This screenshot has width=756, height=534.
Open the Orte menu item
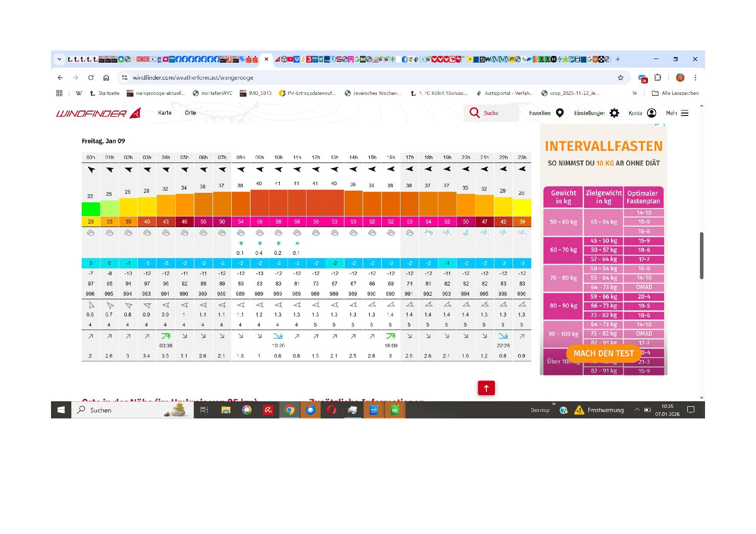tap(190, 113)
